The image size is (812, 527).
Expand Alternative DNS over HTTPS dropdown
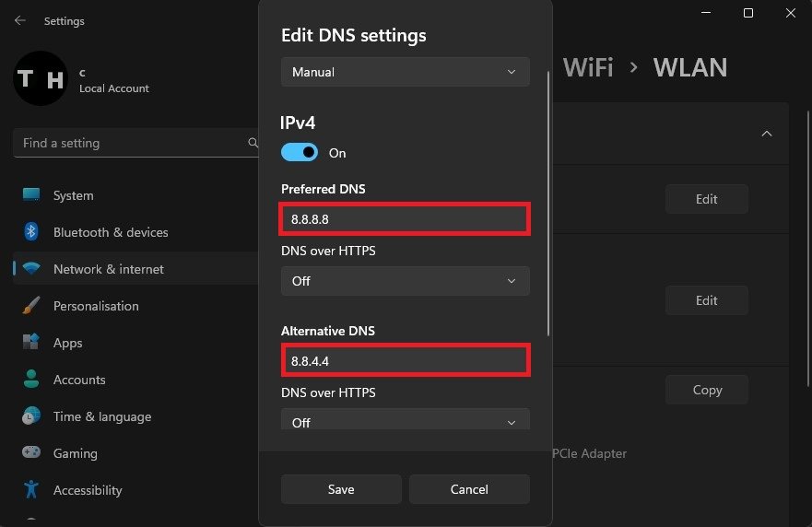click(x=405, y=422)
